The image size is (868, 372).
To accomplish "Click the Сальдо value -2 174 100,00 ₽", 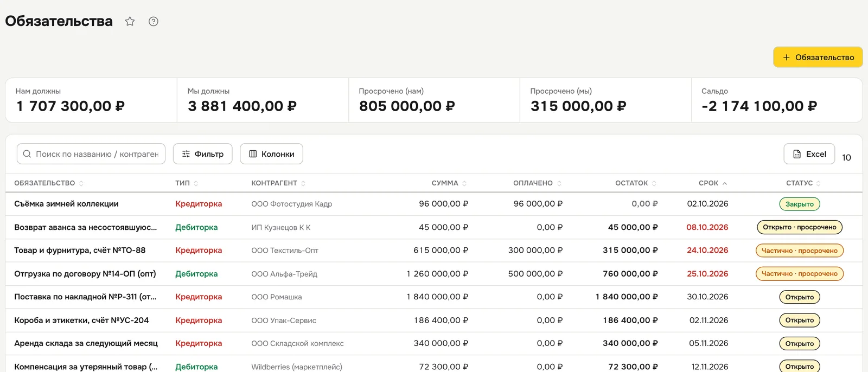I will tap(759, 106).
